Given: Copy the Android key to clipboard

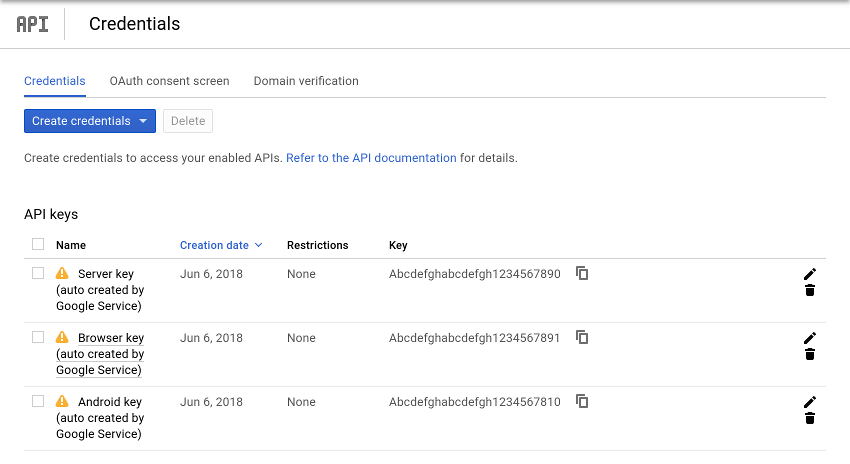Looking at the screenshot, I should 582,401.
